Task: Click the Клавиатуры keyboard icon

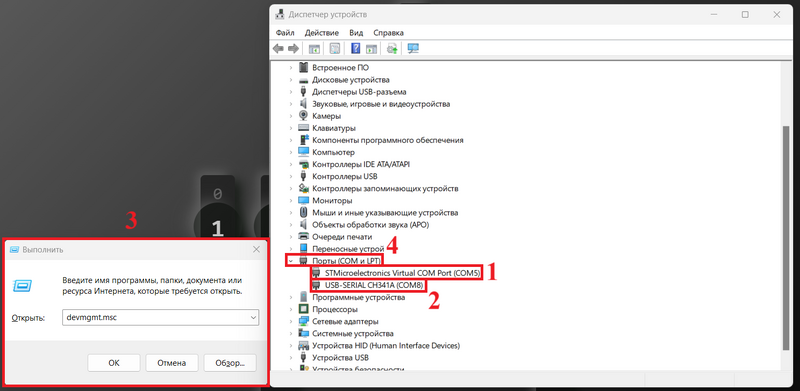Action: pos(304,128)
